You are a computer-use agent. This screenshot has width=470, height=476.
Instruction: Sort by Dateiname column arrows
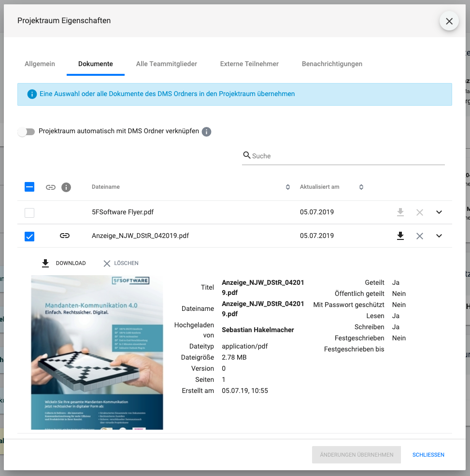click(x=288, y=187)
